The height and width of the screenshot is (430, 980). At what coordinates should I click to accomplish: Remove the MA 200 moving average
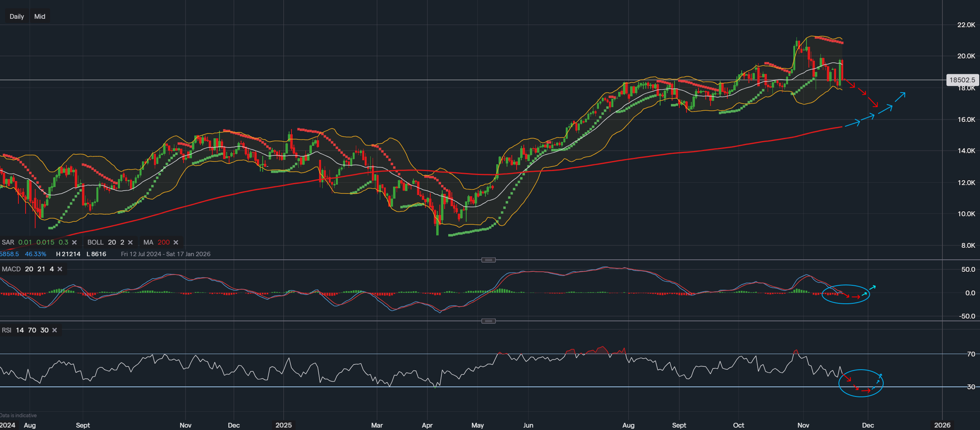(176, 243)
